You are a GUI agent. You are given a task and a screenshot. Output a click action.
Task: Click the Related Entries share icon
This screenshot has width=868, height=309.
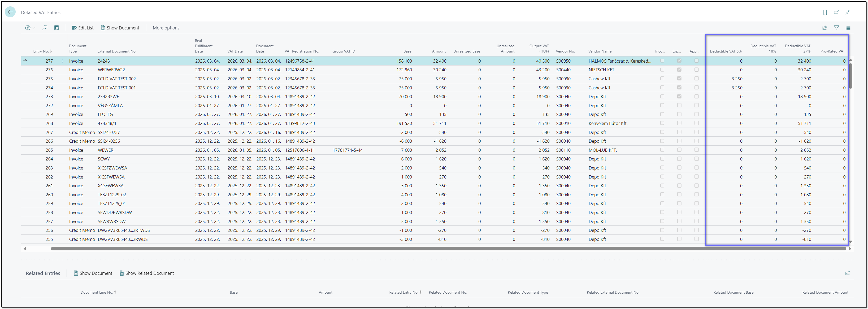pyautogui.click(x=848, y=273)
